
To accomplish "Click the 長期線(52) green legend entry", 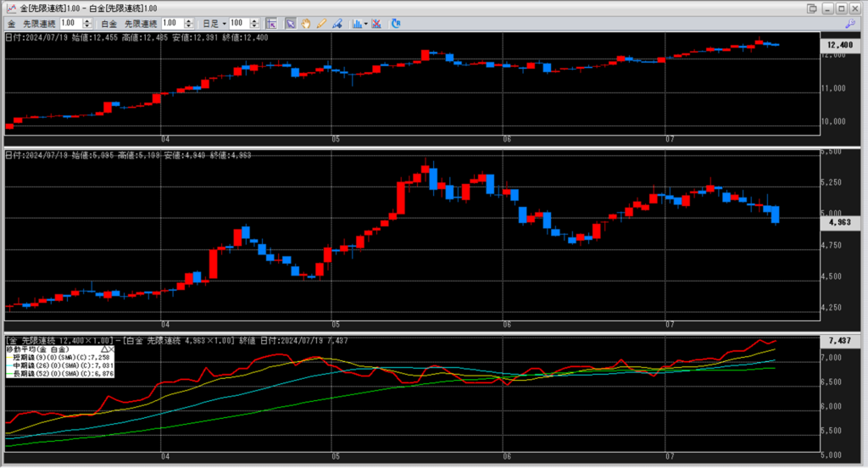I will [x=60, y=374].
